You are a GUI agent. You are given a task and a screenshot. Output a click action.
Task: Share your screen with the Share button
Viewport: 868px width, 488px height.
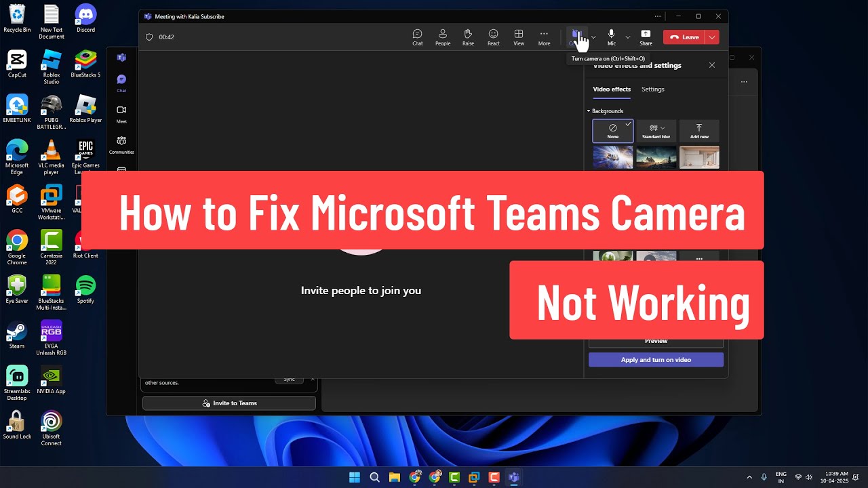(x=646, y=37)
